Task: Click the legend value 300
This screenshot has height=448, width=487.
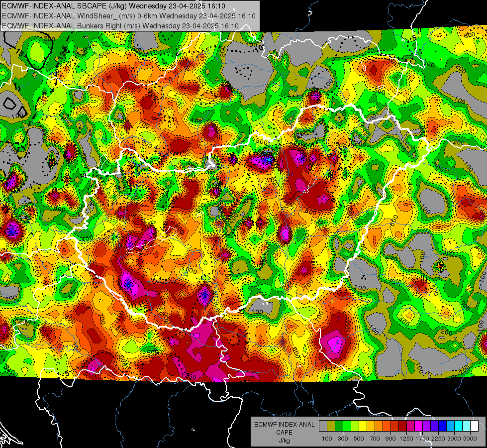Action: [x=343, y=439]
